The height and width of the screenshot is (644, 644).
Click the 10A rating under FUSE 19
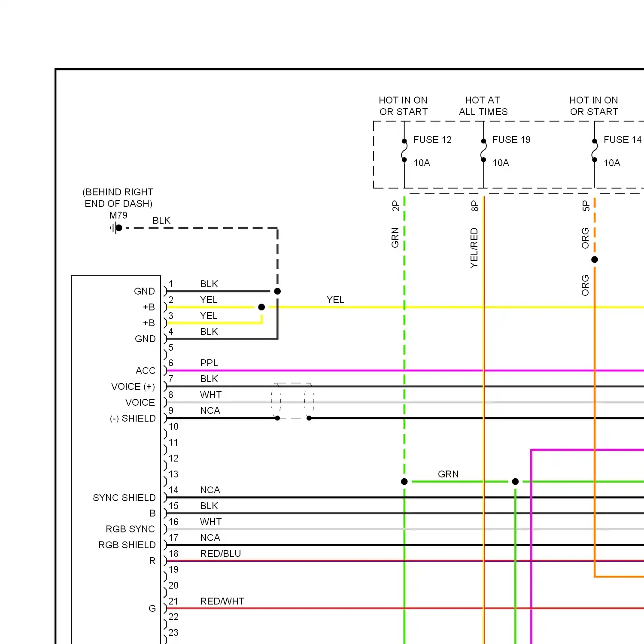point(501,163)
